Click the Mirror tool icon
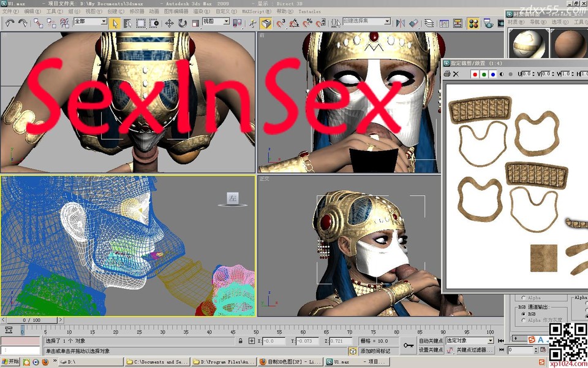Screen dimensions: 588x368 (400, 23)
